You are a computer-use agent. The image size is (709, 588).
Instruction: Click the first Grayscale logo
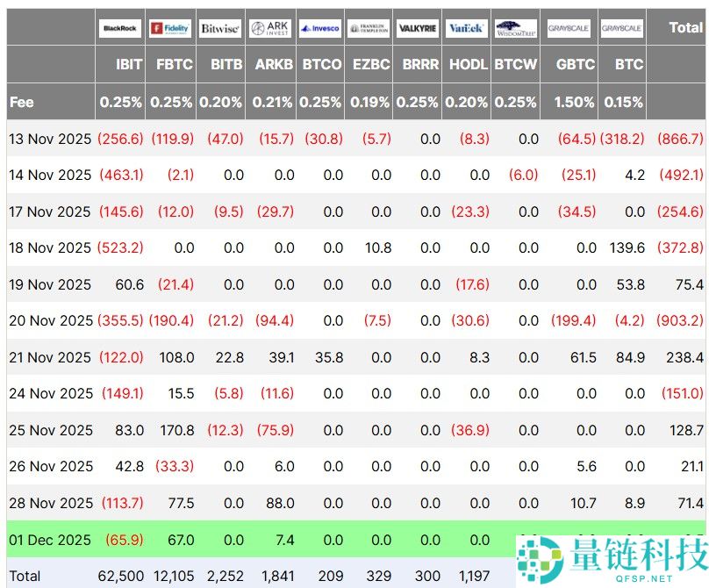569,27
